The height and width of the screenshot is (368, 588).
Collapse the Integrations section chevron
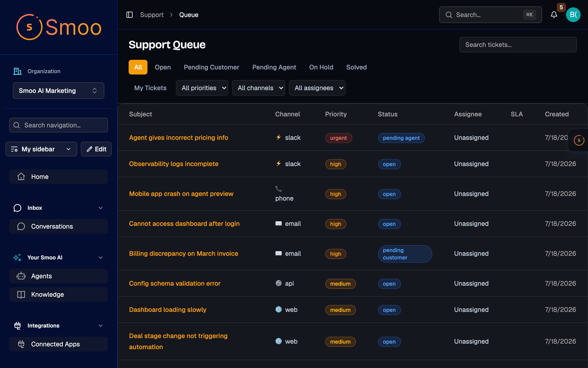(101, 326)
